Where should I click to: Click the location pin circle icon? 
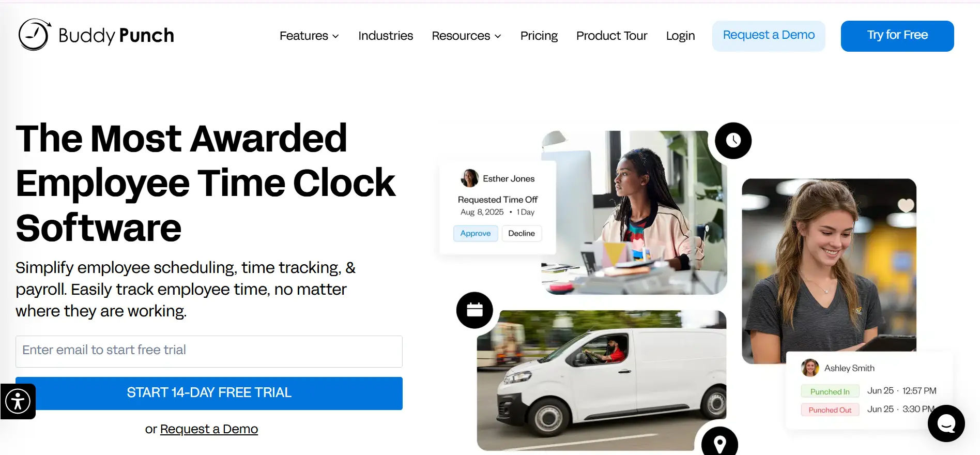(x=719, y=443)
